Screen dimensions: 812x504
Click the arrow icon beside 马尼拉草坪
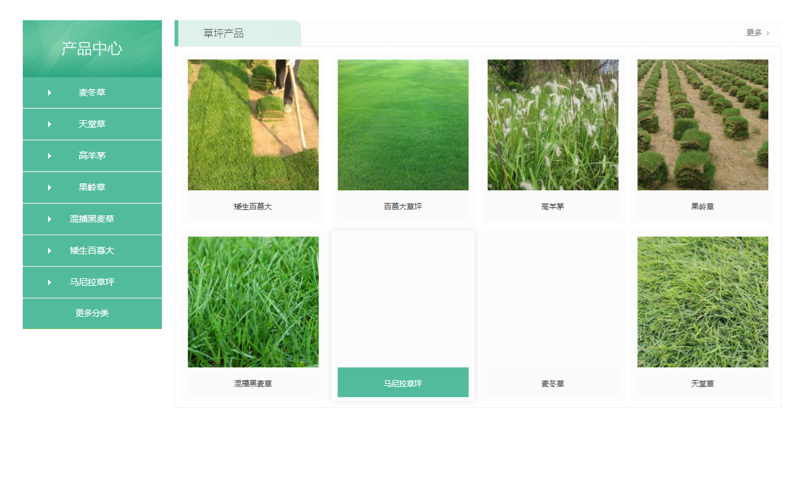click(49, 283)
